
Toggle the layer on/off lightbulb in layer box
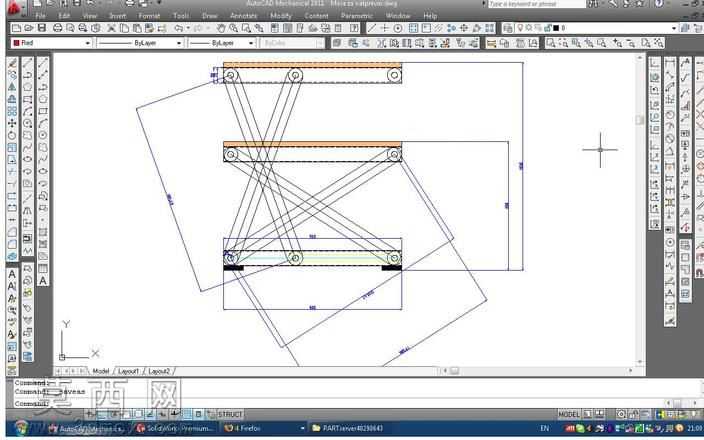[x=520, y=28]
